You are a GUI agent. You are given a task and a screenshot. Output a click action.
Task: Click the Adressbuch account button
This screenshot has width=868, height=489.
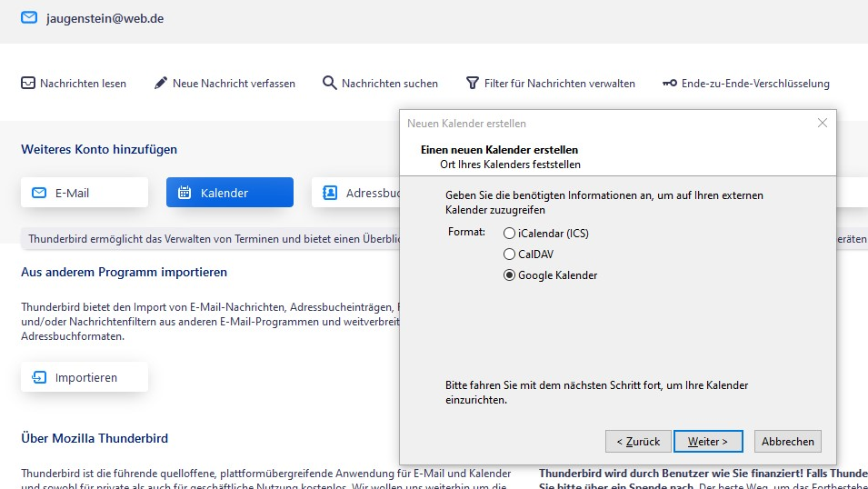(355, 192)
